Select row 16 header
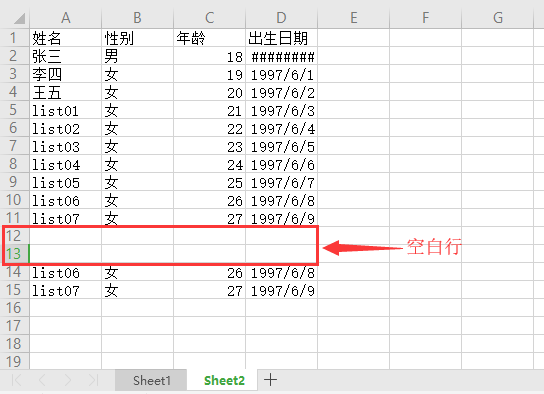The image size is (544, 394). click(14, 308)
